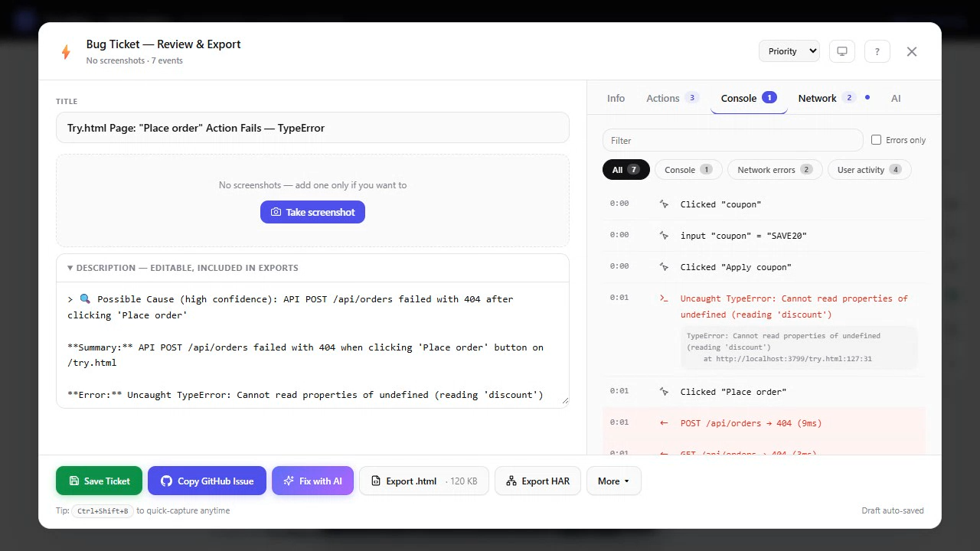Enable the Errors only checkbox
Image resolution: width=980 pixels, height=551 pixels.
coord(877,140)
